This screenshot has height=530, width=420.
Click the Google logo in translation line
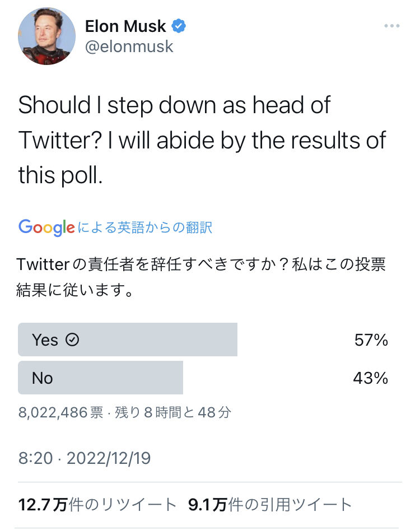46,227
